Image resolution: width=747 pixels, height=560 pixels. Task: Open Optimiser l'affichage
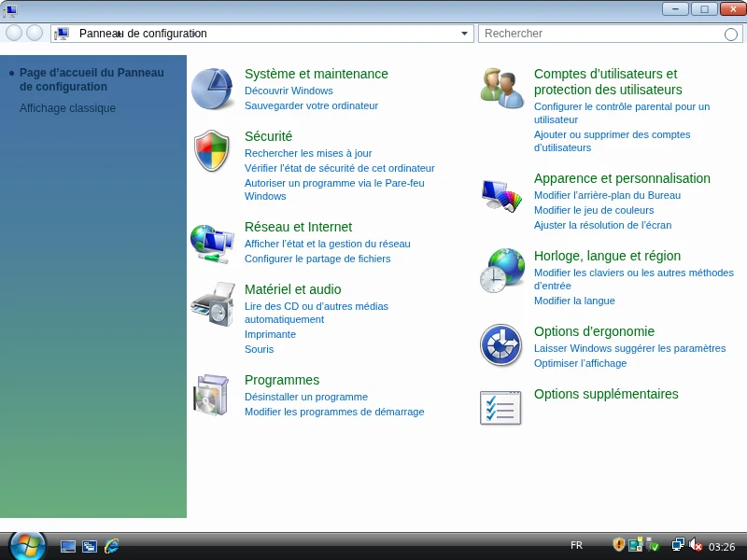(x=580, y=363)
